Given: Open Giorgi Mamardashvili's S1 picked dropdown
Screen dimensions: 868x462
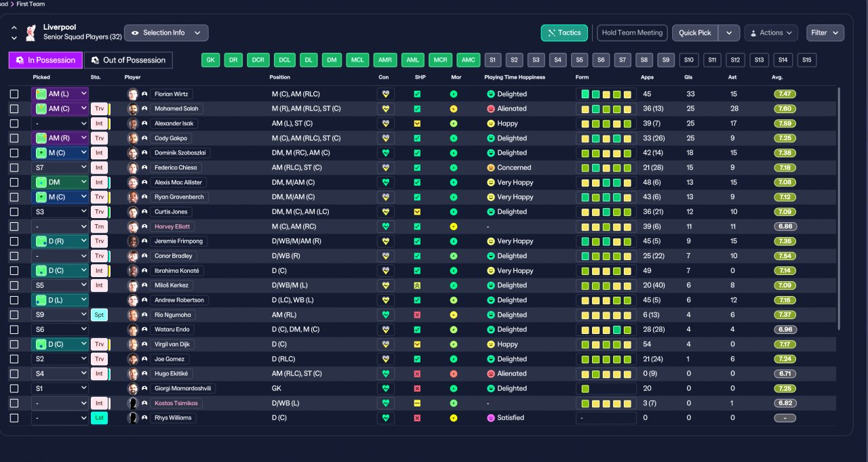Looking at the screenshot, I should point(60,389).
